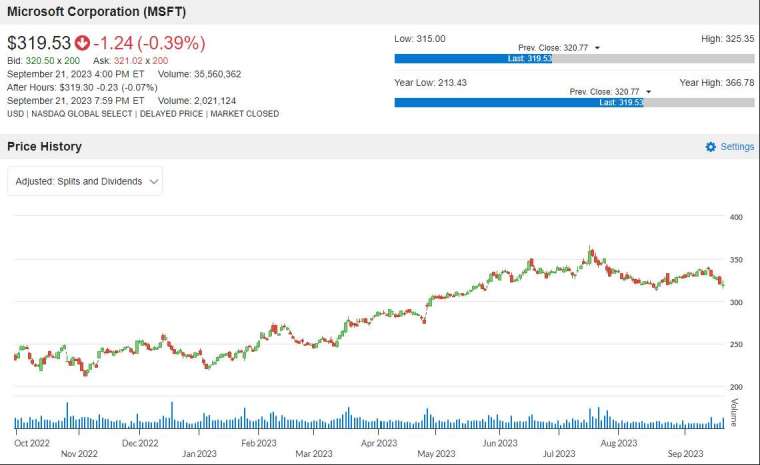The height and width of the screenshot is (465, 760).
Task: Click the September 21, 2023 4:00 PM ET timestamp
Action: 76,74
